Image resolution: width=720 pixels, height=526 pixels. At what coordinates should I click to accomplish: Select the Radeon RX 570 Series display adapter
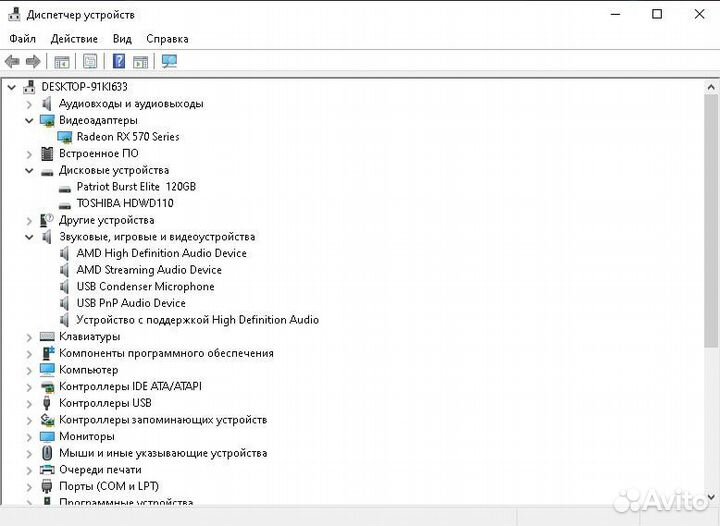click(x=127, y=137)
